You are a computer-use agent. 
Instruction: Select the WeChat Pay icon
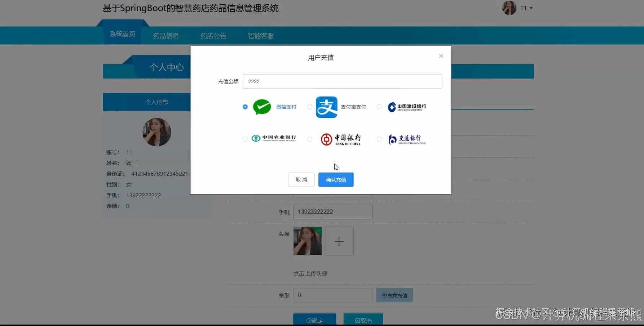pos(262,107)
